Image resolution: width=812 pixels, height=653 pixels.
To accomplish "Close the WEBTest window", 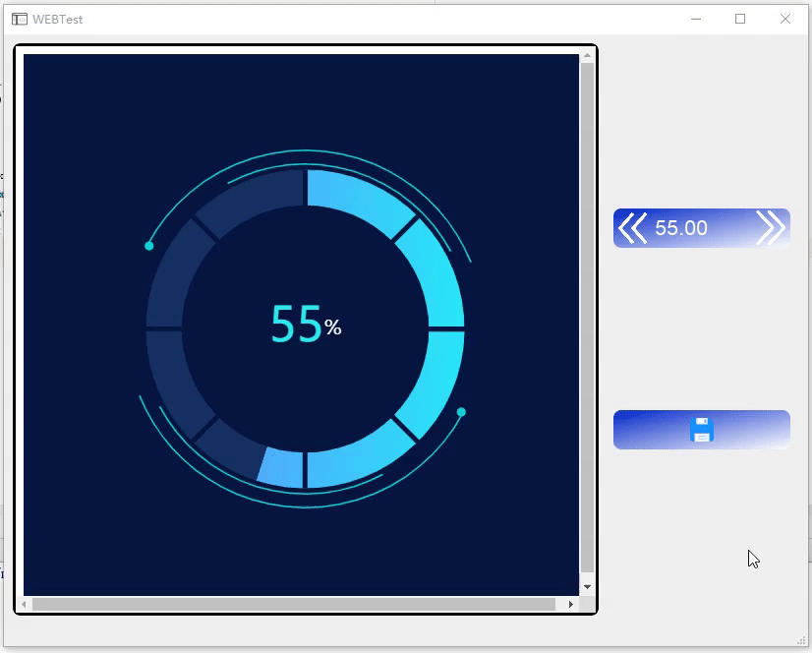I will [785, 19].
